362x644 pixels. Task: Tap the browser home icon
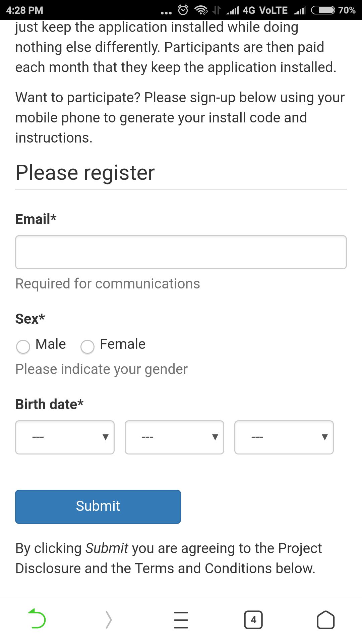pos(325,620)
